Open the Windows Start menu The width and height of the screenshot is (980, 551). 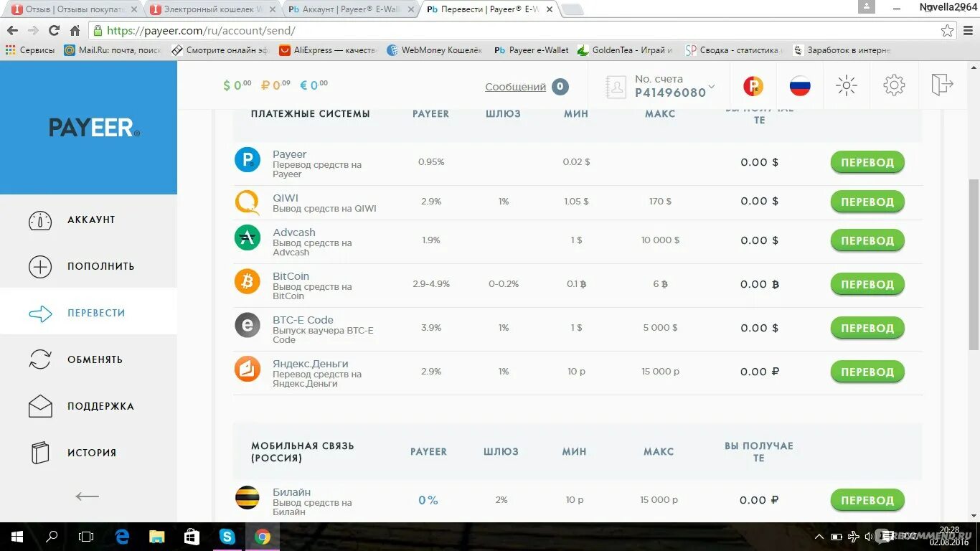point(17,537)
